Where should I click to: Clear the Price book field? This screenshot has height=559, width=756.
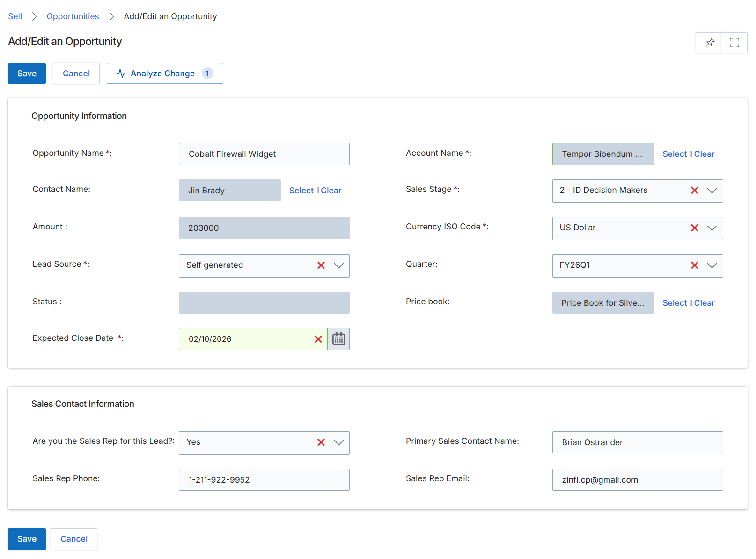705,303
